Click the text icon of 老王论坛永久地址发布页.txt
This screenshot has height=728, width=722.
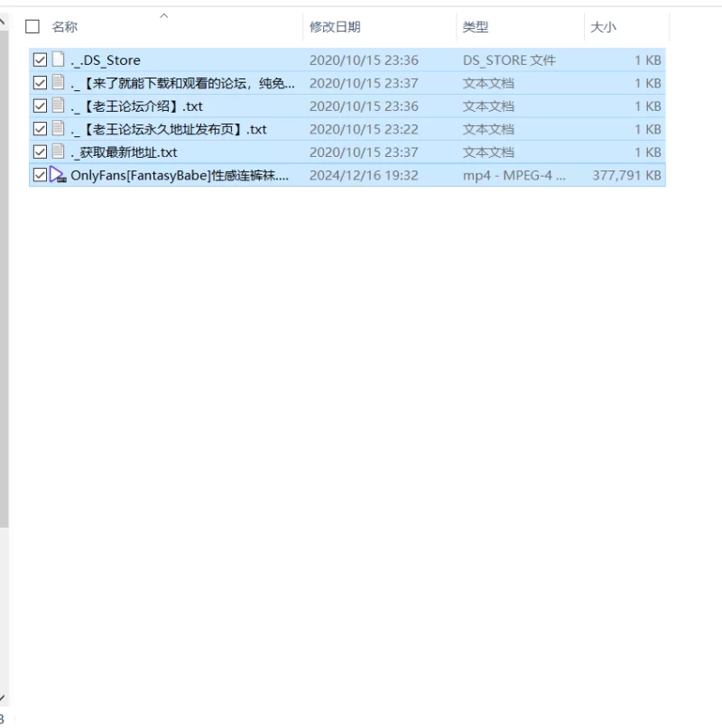(58, 128)
